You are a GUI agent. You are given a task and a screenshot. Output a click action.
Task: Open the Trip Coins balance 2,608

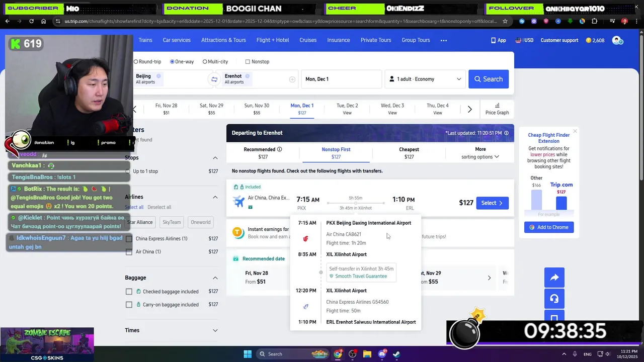pos(595,40)
